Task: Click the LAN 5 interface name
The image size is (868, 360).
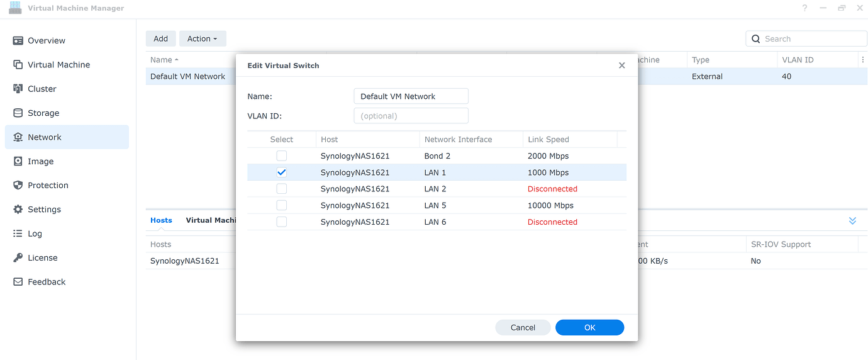Action: (x=435, y=205)
